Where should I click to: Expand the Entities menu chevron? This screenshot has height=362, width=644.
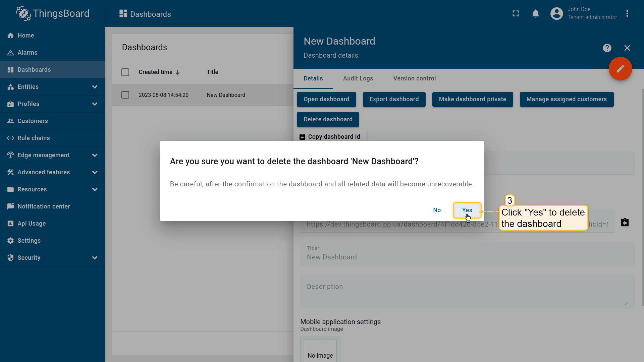(x=95, y=87)
